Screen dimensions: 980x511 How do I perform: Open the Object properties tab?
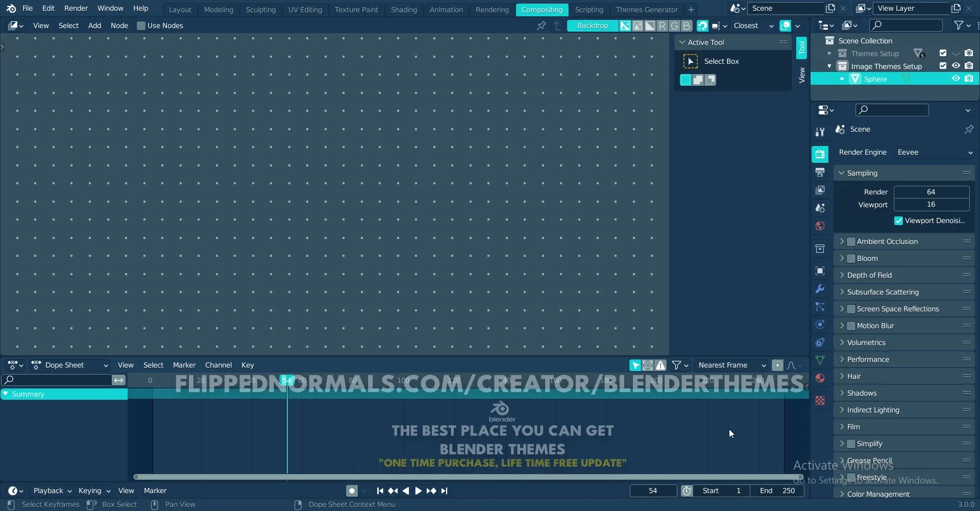point(820,271)
